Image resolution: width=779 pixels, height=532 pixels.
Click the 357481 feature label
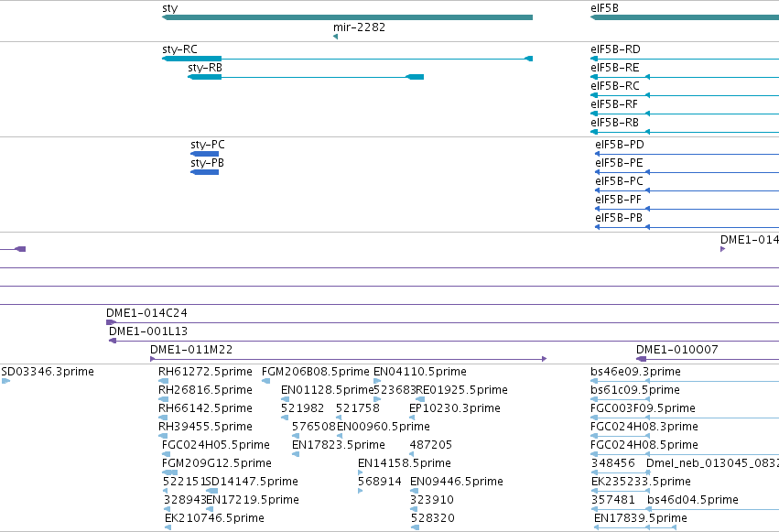click(x=613, y=500)
